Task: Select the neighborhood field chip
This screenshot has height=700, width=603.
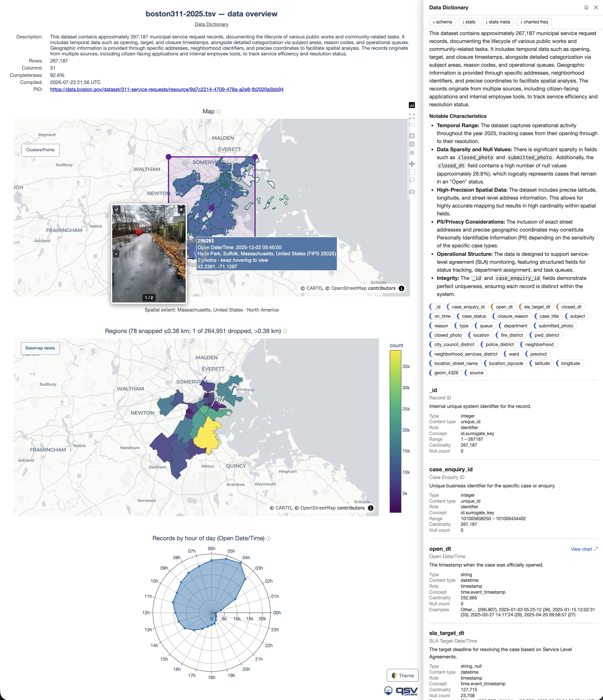Action: click(x=539, y=345)
